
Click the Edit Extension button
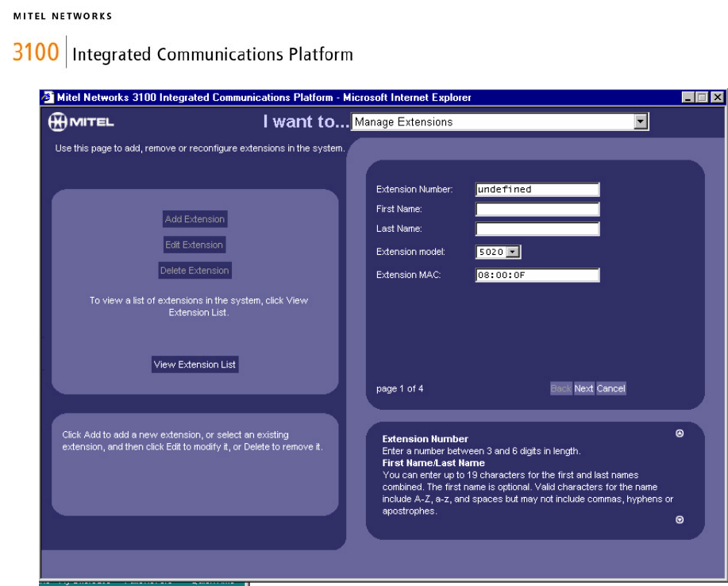pos(194,245)
